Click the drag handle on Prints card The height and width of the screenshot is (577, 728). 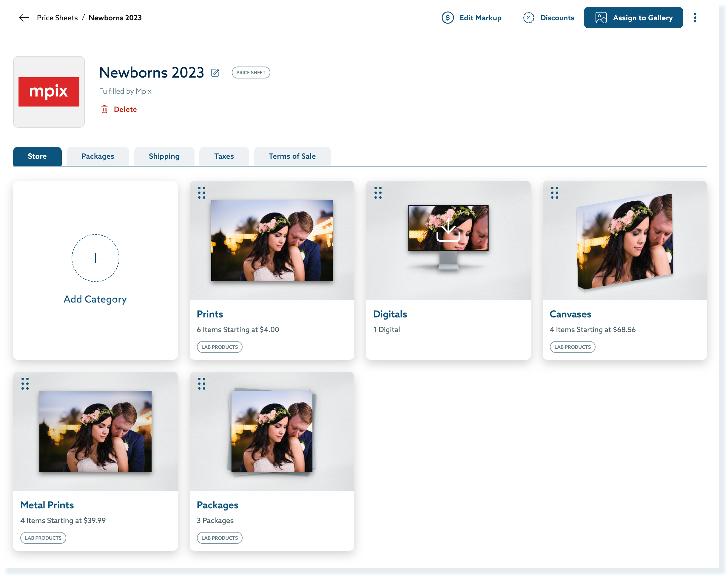pyautogui.click(x=202, y=193)
